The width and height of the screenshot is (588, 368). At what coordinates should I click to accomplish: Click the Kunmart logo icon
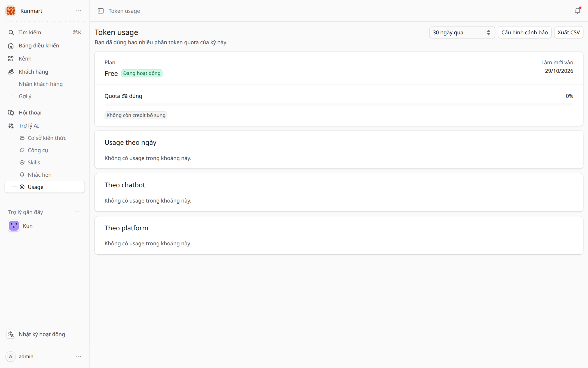pyautogui.click(x=11, y=11)
